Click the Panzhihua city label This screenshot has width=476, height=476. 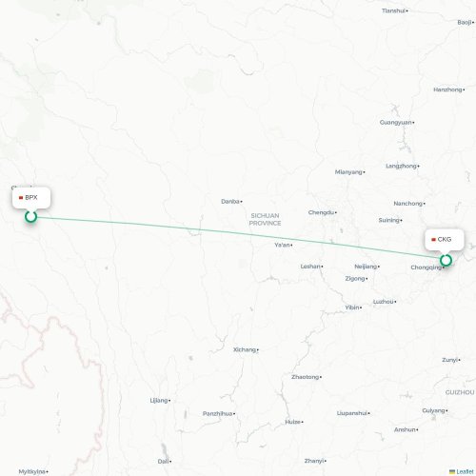[217, 414]
